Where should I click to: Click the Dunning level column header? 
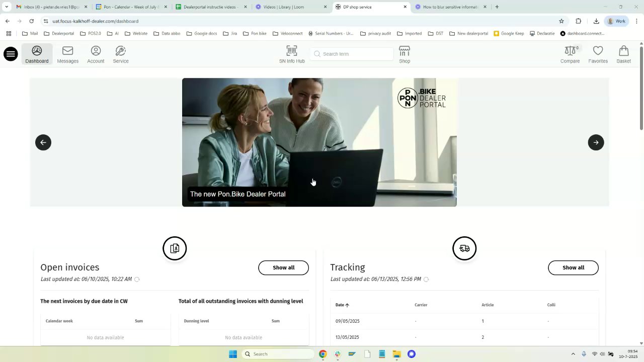(x=196, y=321)
